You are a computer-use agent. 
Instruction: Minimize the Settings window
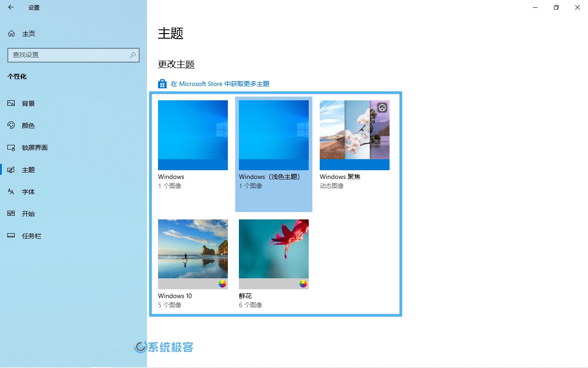535,7
